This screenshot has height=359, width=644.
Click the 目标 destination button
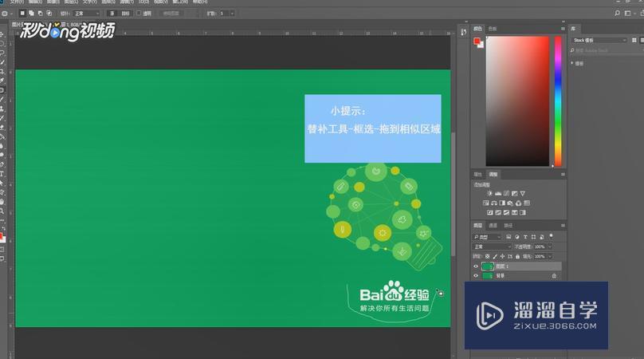126,14
